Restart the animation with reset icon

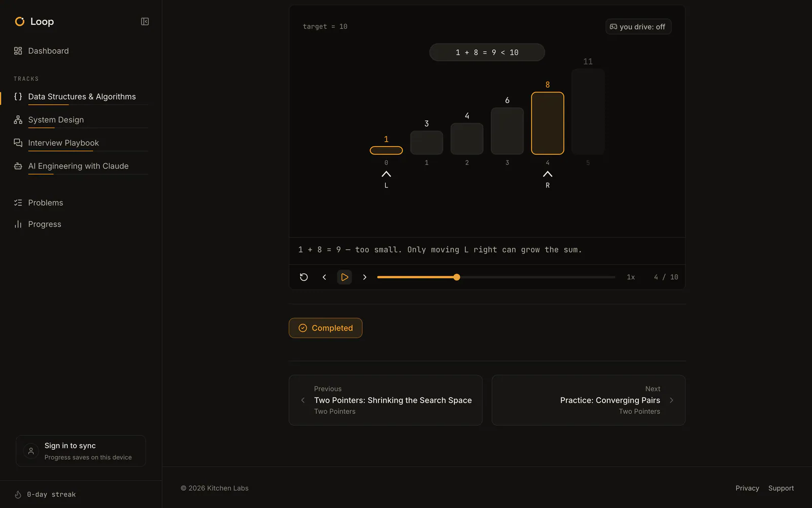(x=304, y=277)
